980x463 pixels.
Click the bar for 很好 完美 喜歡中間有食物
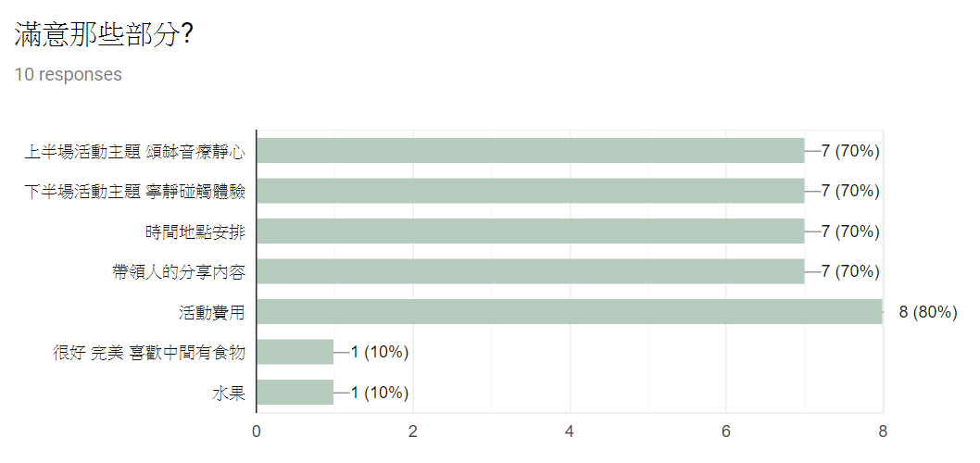click(x=295, y=352)
